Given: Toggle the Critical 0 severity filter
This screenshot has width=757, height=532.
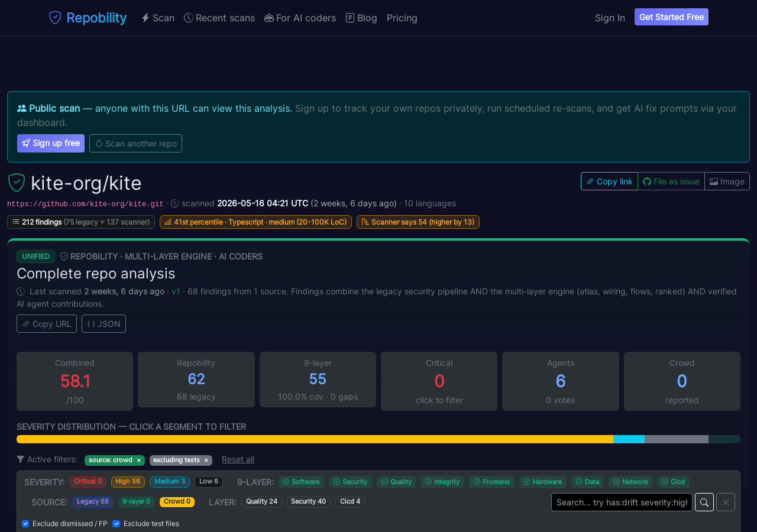Looking at the screenshot, I should tap(88, 482).
